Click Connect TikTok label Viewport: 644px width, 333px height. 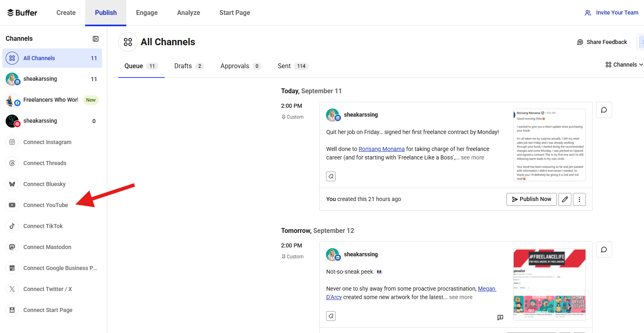pos(43,226)
